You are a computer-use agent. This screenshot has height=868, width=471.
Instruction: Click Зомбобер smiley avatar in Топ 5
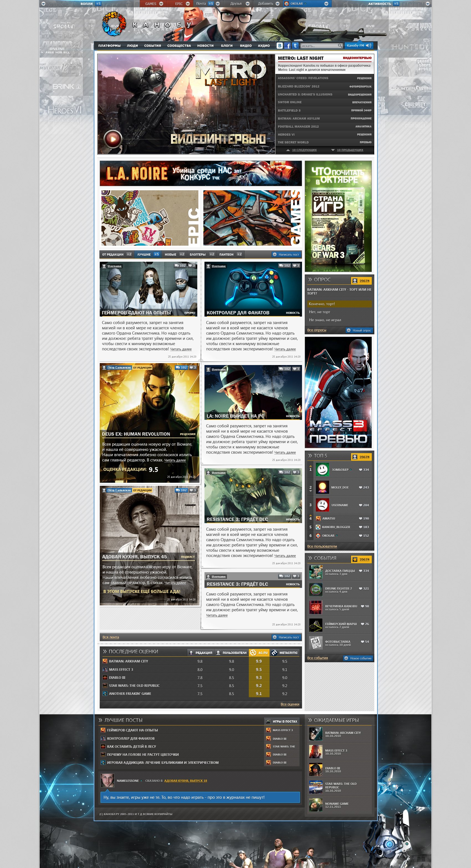[x=322, y=469]
